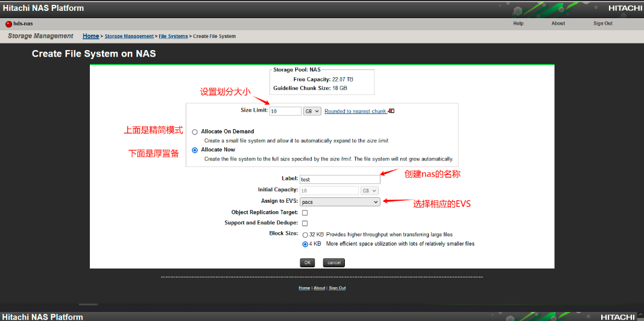Open the Size Limit GB unit dropdown

tap(312, 112)
